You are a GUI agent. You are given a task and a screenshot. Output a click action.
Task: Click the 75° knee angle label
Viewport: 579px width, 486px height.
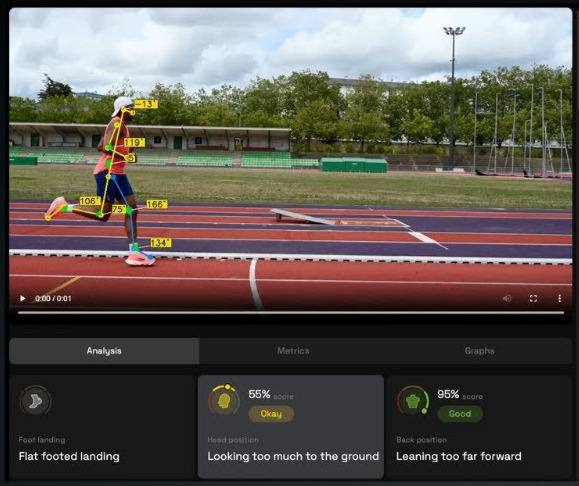tap(119, 209)
